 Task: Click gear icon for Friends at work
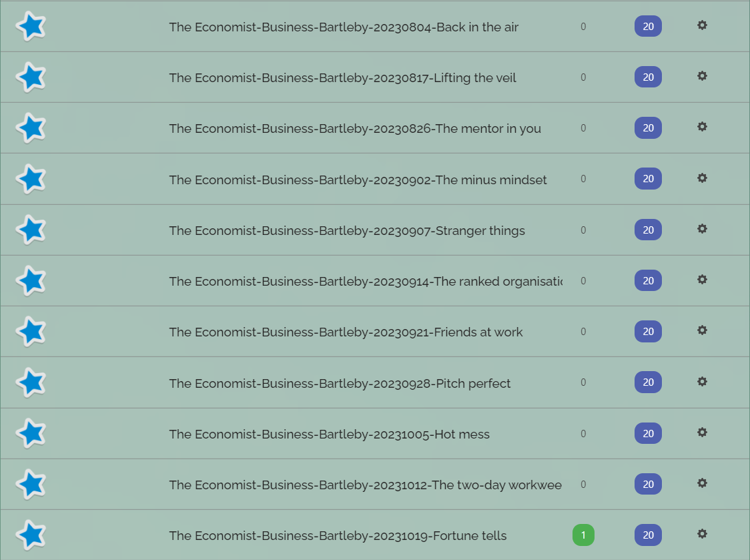(x=702, y=330)
